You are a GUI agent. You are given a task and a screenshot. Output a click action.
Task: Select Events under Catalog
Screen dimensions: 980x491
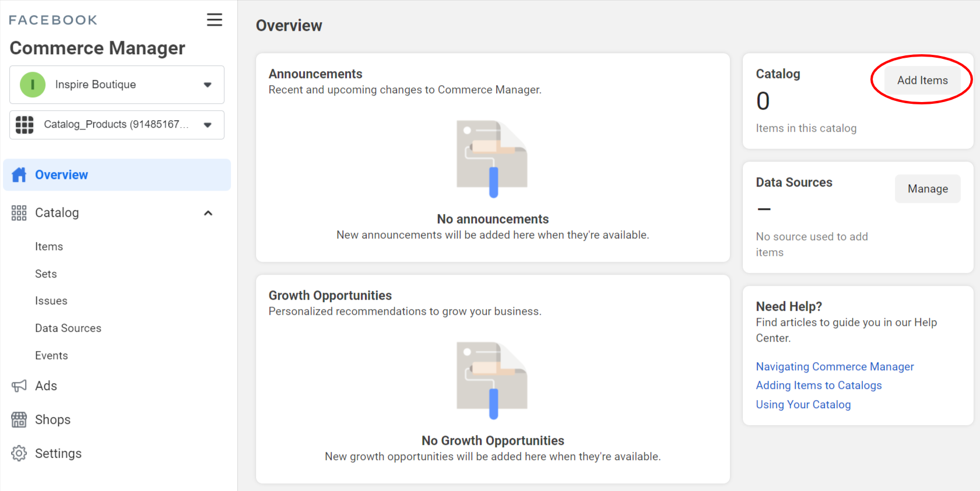tap(51, 356)
